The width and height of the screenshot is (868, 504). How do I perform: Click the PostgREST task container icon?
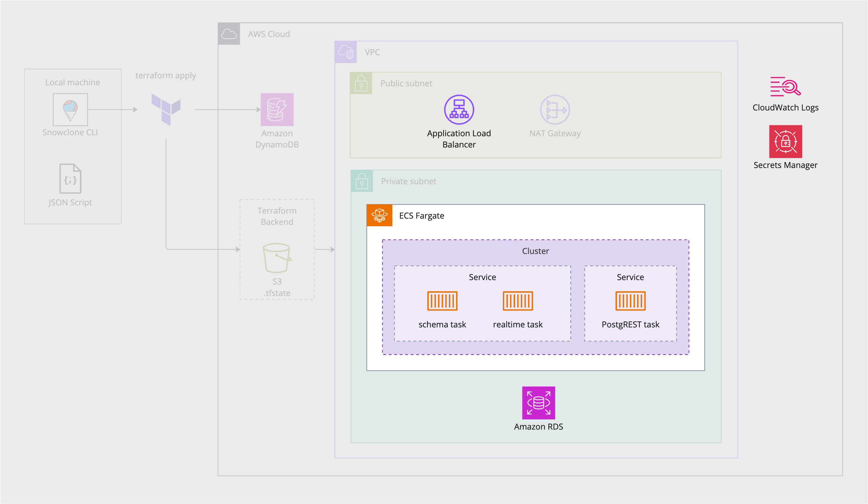tap(630, 301)
